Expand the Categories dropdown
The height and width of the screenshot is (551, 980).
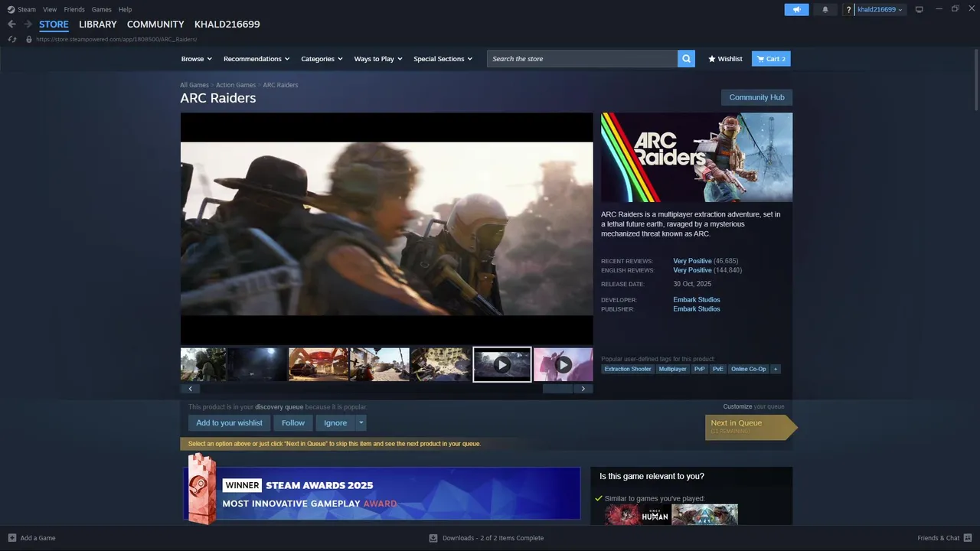click(322, 59)
